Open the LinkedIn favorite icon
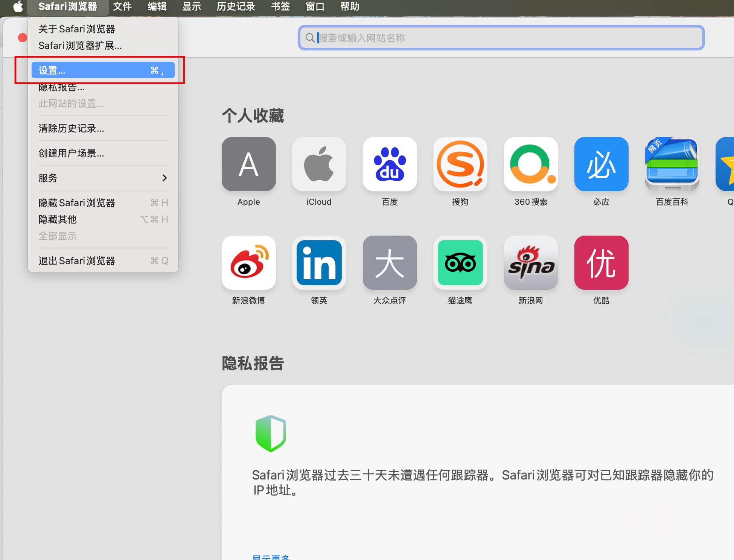The width and height of the screenshot is (734, 560). 319,263
